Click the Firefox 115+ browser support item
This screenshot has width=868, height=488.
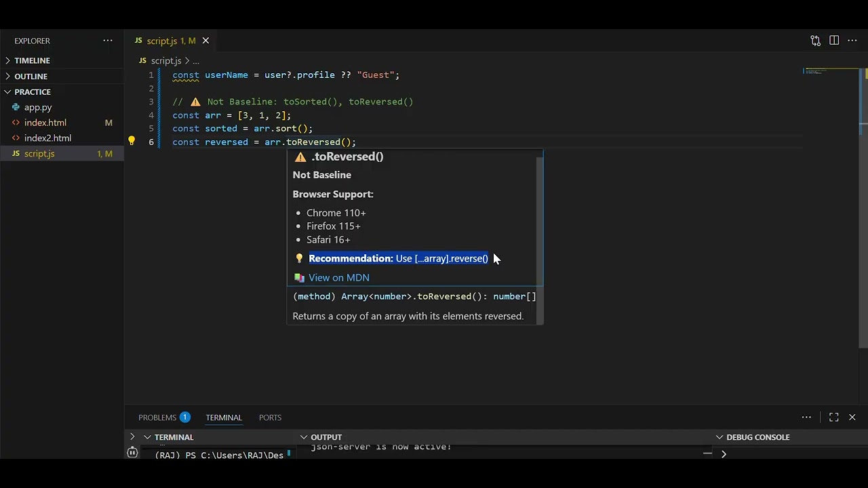[x=334, y=226]
